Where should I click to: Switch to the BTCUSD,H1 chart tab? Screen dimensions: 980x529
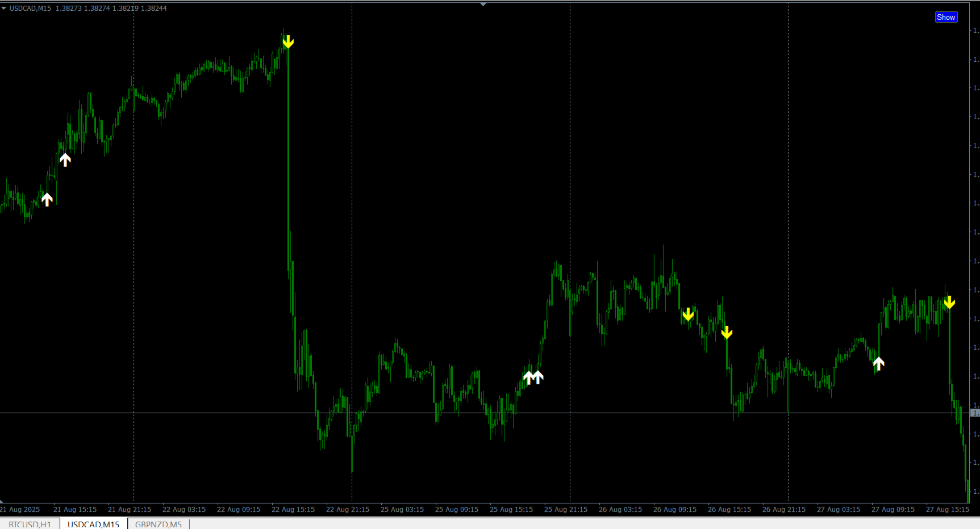pyautogui.click(x=30, y=524)
